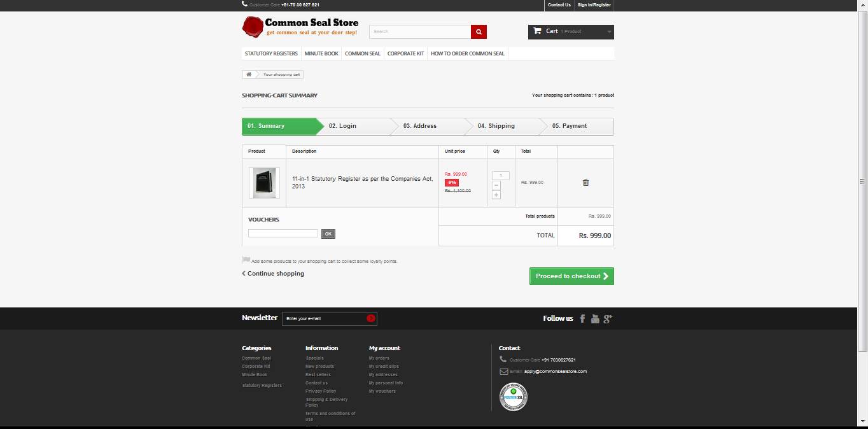
Task: Open My orders footer link
Action: coord(379,358)
